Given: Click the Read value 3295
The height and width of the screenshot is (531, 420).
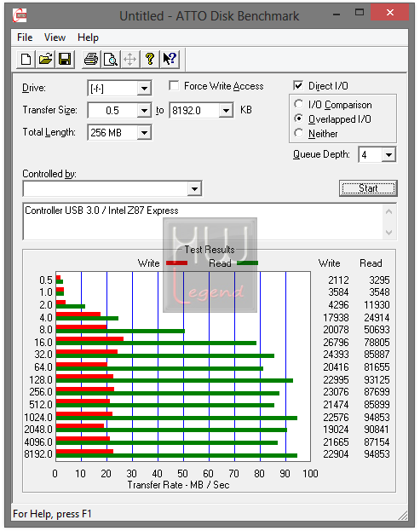Looking at the screenshot, I should [379, 280].
